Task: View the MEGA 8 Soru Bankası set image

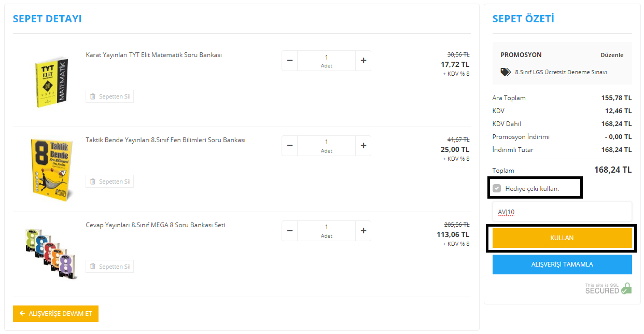Action: [x=51, y=253]
